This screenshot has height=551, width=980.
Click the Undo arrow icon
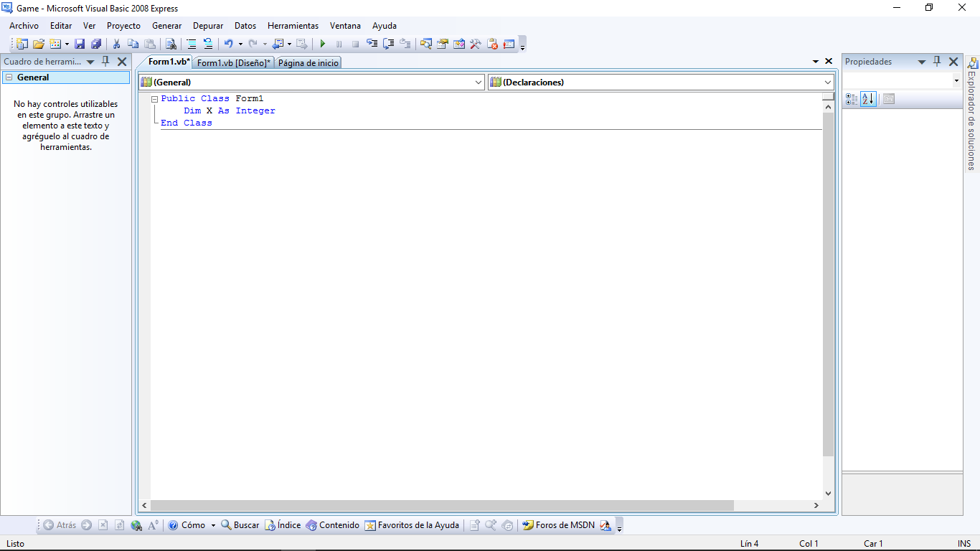(x=228, y=44)
